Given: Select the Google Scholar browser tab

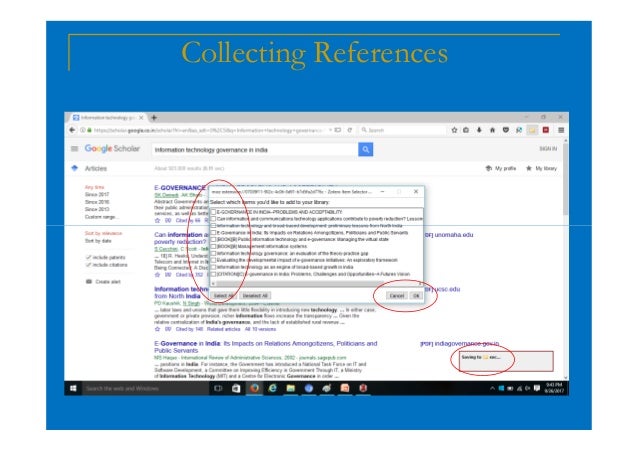Looking at the screenshot, I should [107, 118].
